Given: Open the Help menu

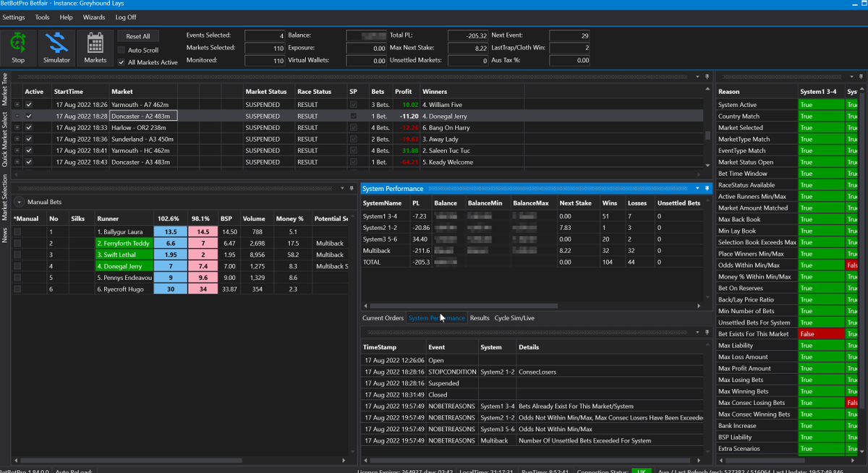Looking at the screenshot, I should click(x=66, y=17).
